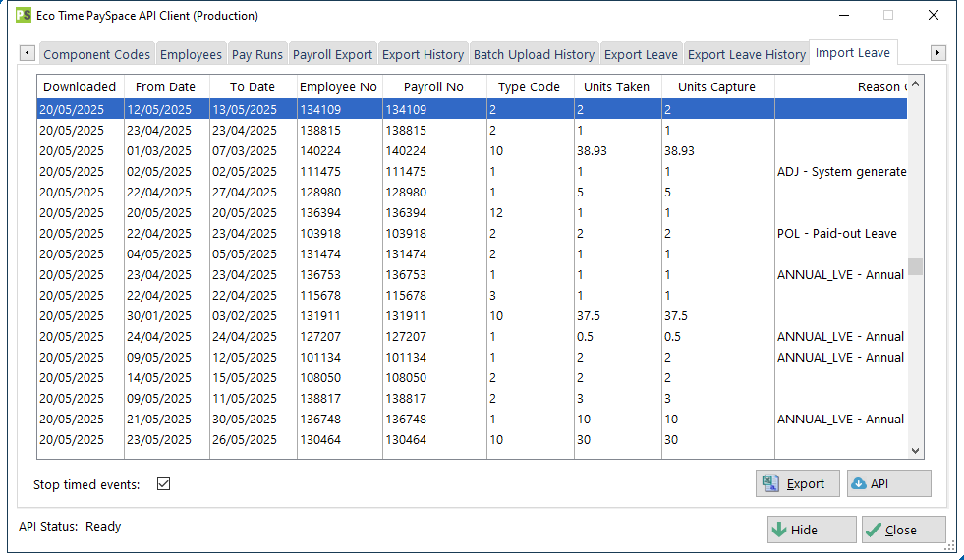Toggle the Stop timed events checkbox
This screenshot has width=964, height=560.
click(x=164, y=484)
